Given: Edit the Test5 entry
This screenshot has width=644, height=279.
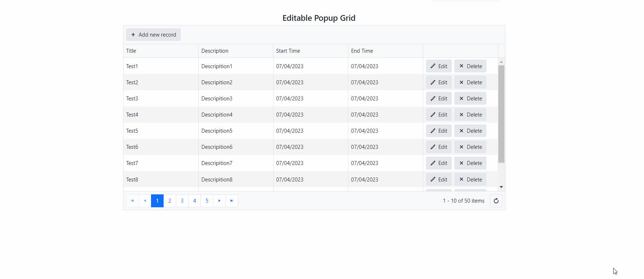Looking at the screenshot, I should pyautogui.click(x=439, y=131).
